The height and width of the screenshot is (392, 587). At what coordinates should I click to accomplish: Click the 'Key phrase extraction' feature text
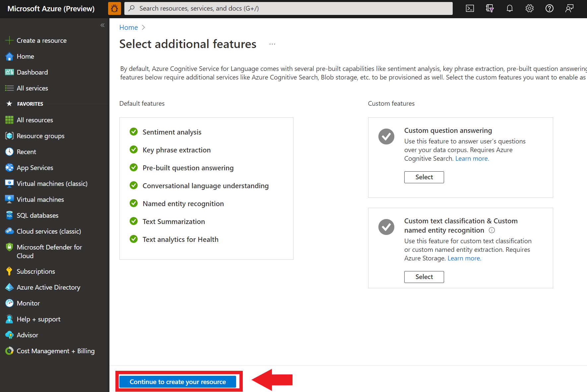click(177, 150)
